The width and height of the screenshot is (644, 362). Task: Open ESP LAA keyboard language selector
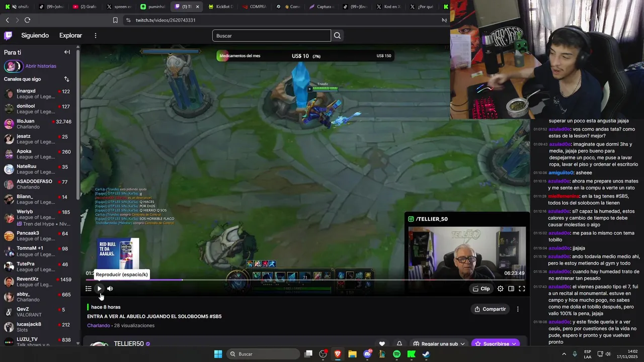coord(588,354)
